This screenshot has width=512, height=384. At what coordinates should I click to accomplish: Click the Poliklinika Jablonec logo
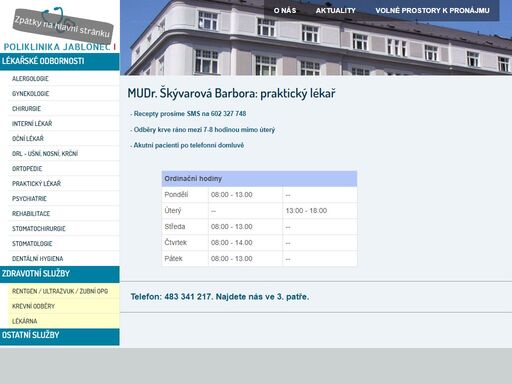[59, 47]
